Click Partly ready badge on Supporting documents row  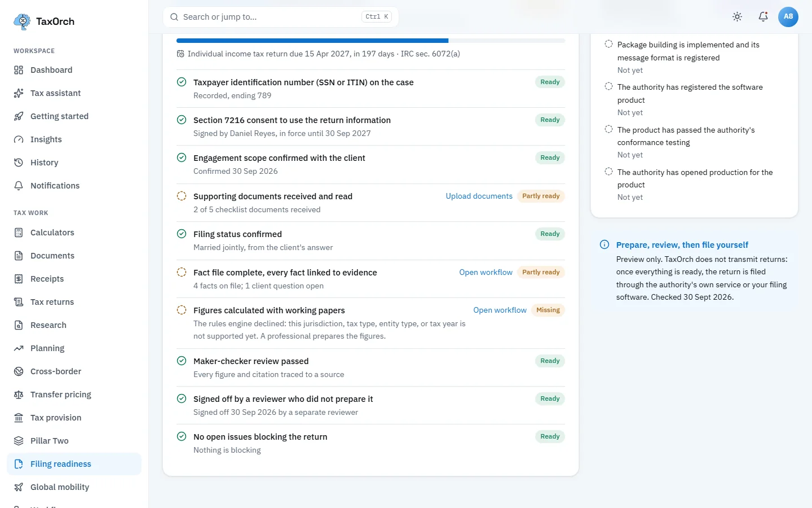point(541,196)
